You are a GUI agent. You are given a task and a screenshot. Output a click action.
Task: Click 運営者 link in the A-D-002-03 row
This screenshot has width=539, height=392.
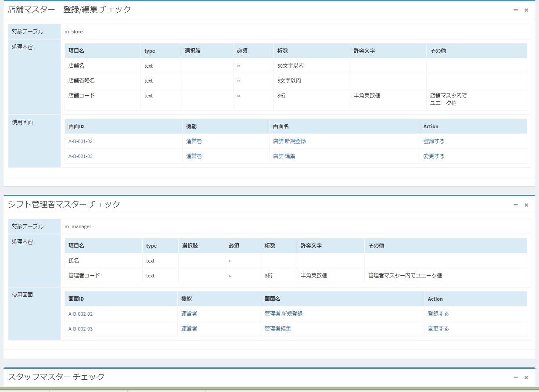click(x=188, y=328)
